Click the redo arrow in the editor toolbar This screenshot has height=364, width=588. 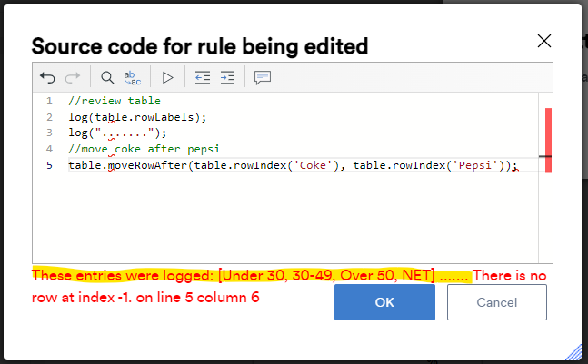(x=73, y=78)
